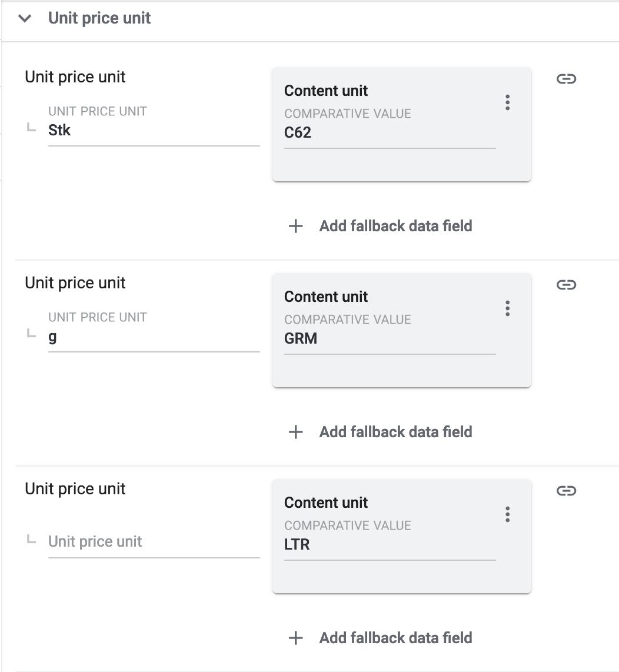
Task: Click the link icon beside GRM card
Action: point(565,285)
